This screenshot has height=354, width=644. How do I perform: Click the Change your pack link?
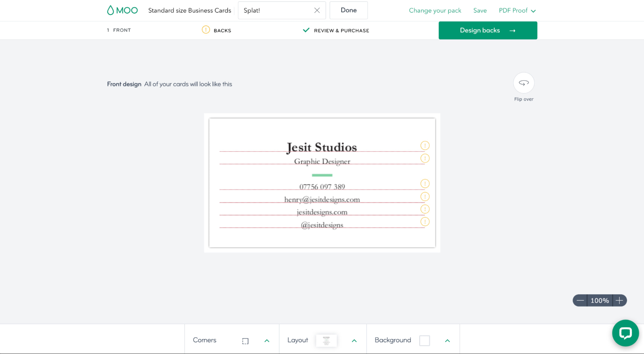pos(435,10)
